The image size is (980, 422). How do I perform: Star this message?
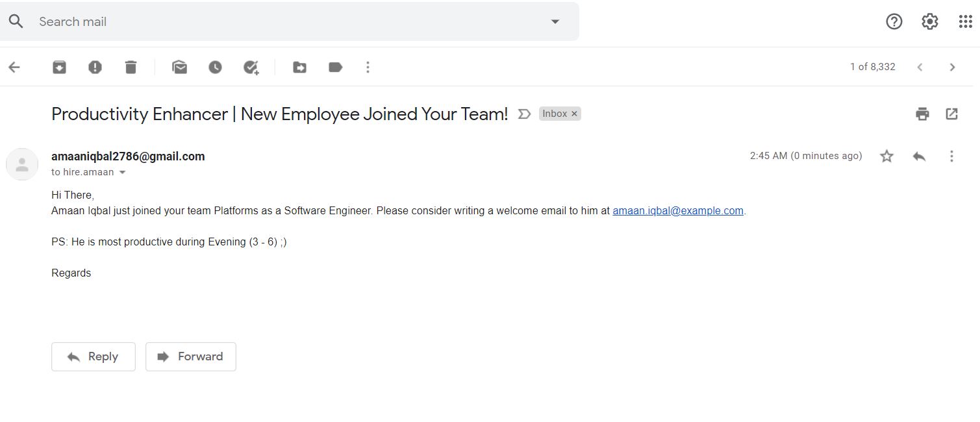point(886,156)
